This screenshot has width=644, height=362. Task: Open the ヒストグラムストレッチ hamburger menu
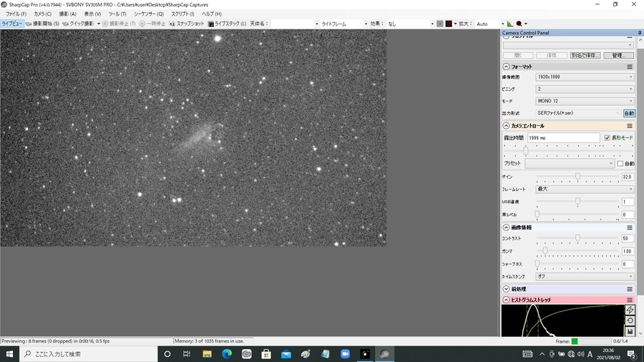pos(630,300)
